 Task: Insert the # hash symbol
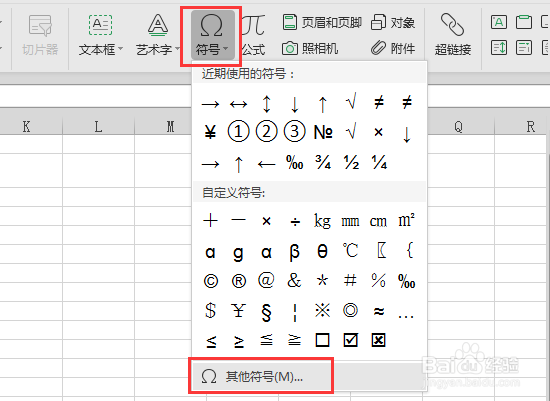[350, 280]
